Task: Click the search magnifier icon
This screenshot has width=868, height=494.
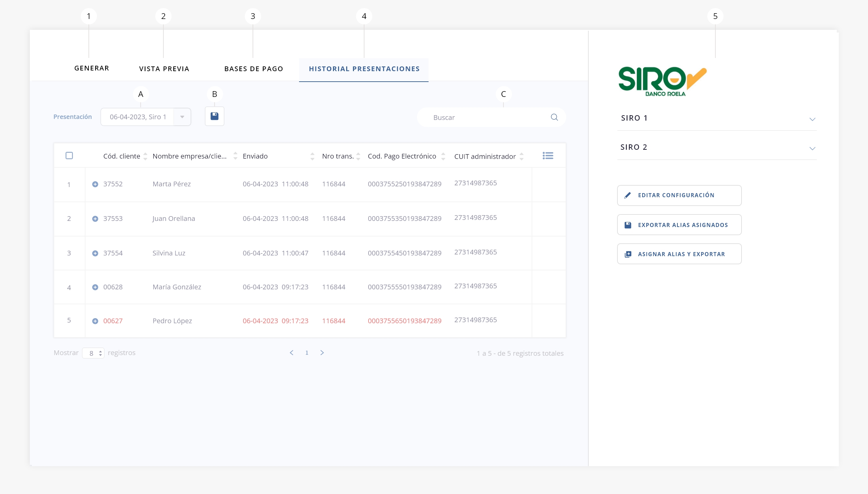Action: 554,117
